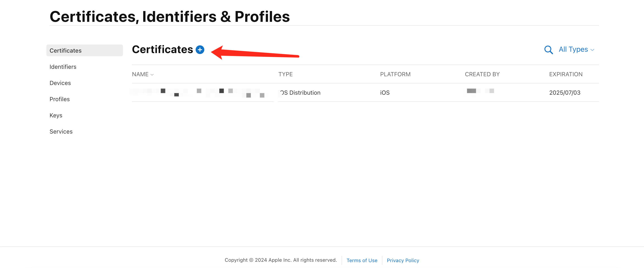Viewport: 644px width, 268px height.
Task: Select Certificates in the sidebar
Action: pos(84,50)
